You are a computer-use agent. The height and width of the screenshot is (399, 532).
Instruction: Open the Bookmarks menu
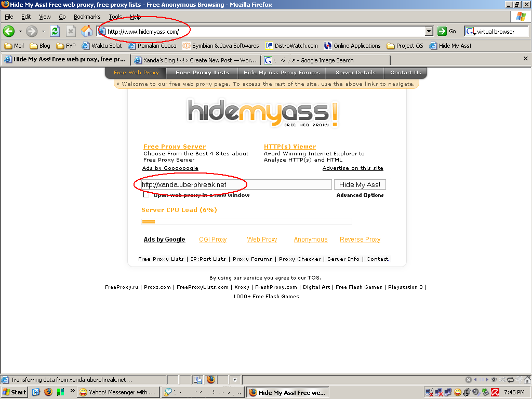pos(87,17)
